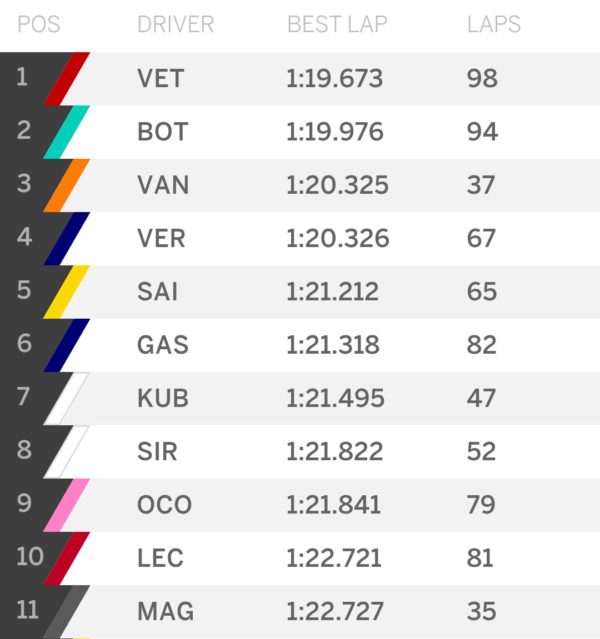Select the GAS driver entry

click(x=163, y=345)
